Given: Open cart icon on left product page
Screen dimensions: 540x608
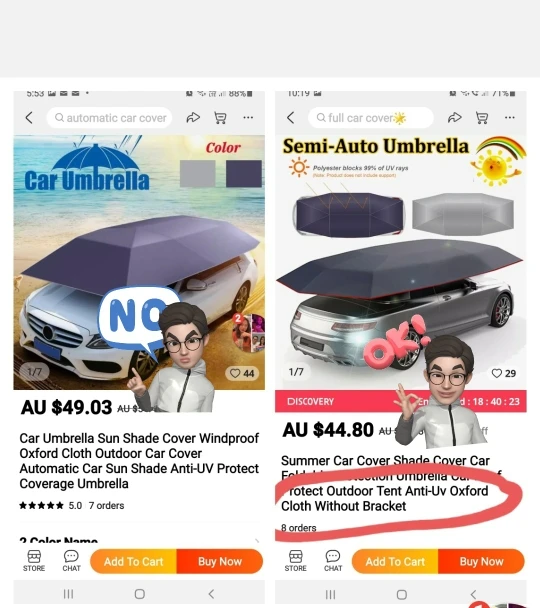Looking at the screenshot, I should tap(220, 117).
